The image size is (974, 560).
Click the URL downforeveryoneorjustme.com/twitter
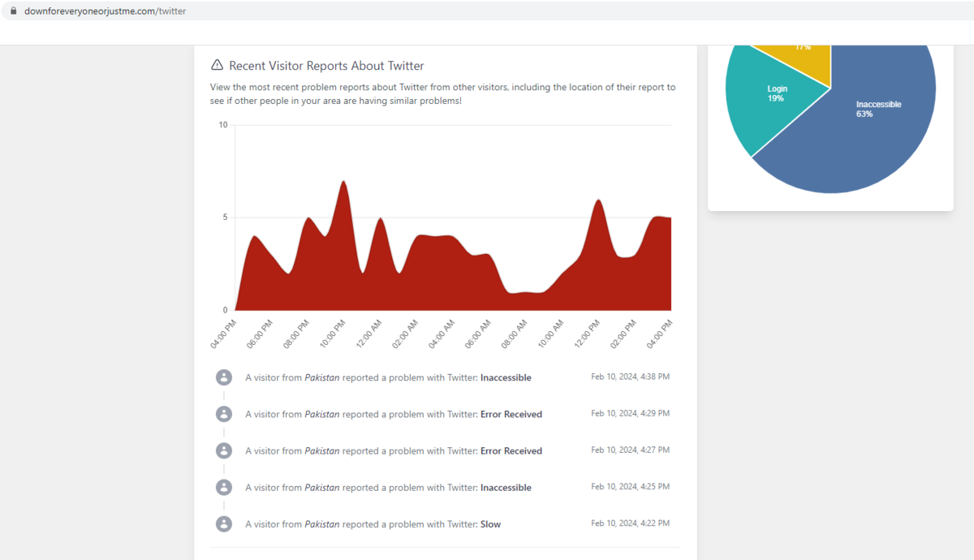[x=105, y=11]
